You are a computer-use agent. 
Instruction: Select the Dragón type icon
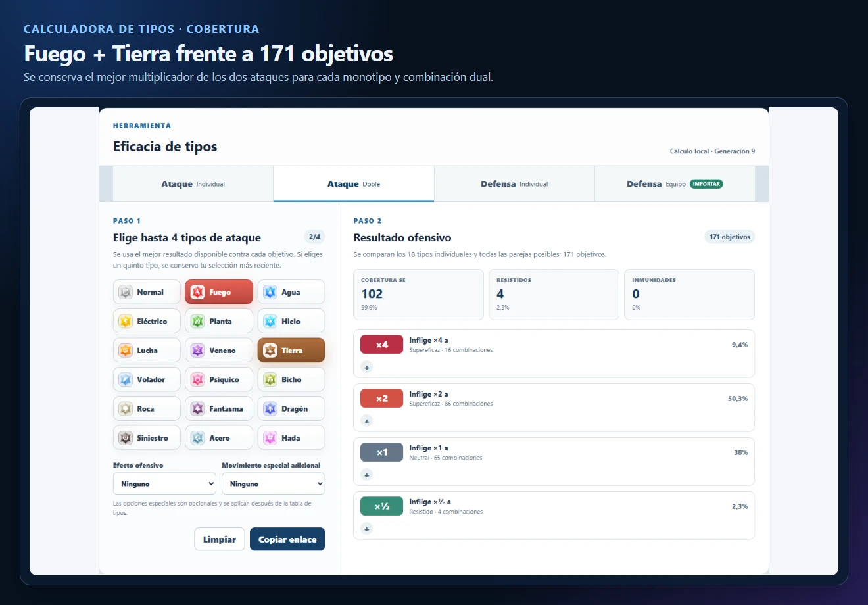[x=270, y=409]
